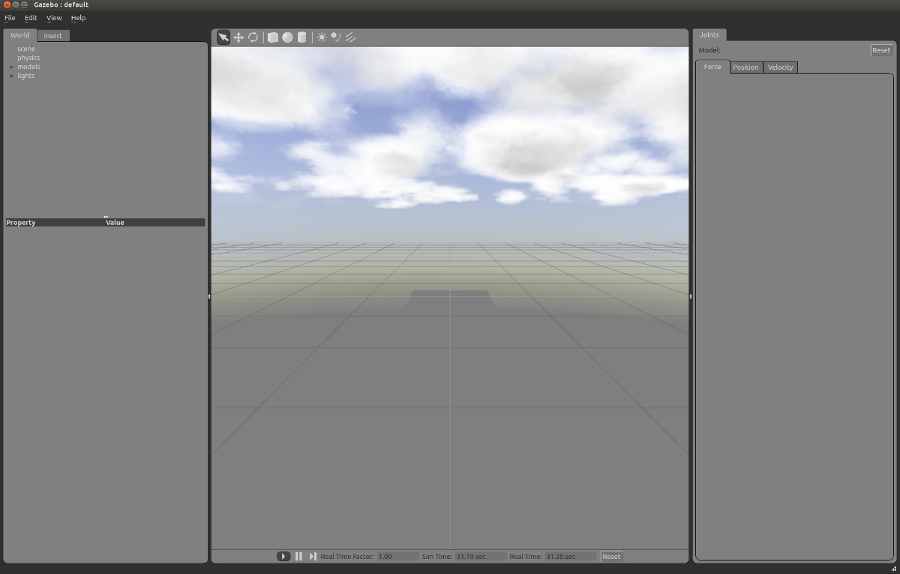Activate the translate mode tool
This screenshot has height=574, width=900.
239,37
